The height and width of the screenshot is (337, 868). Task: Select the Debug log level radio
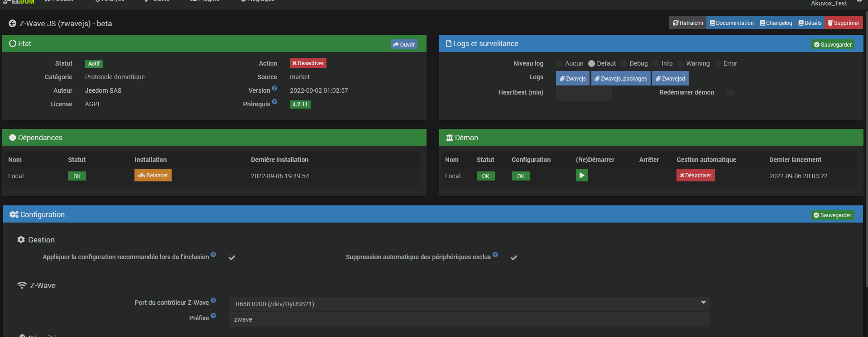pos(624,64)
